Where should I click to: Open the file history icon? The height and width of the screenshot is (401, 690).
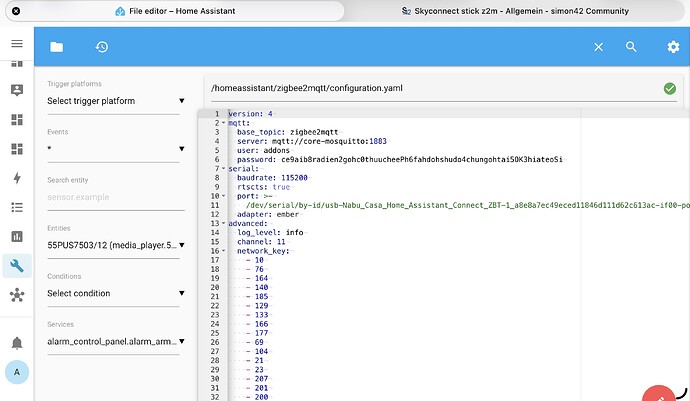point(102,47)
